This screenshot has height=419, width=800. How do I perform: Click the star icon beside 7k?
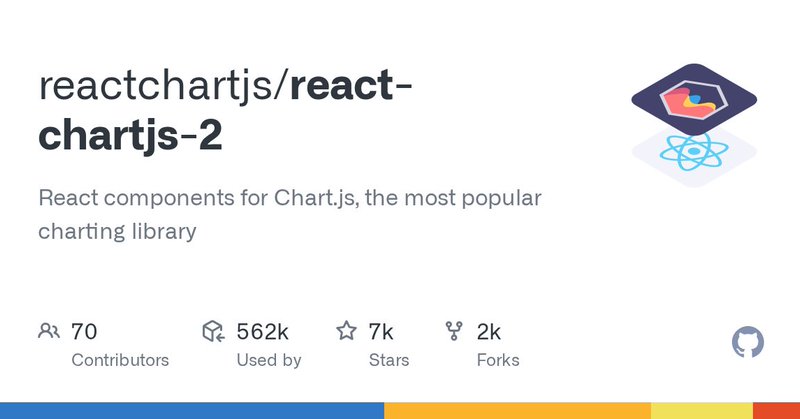346,331
